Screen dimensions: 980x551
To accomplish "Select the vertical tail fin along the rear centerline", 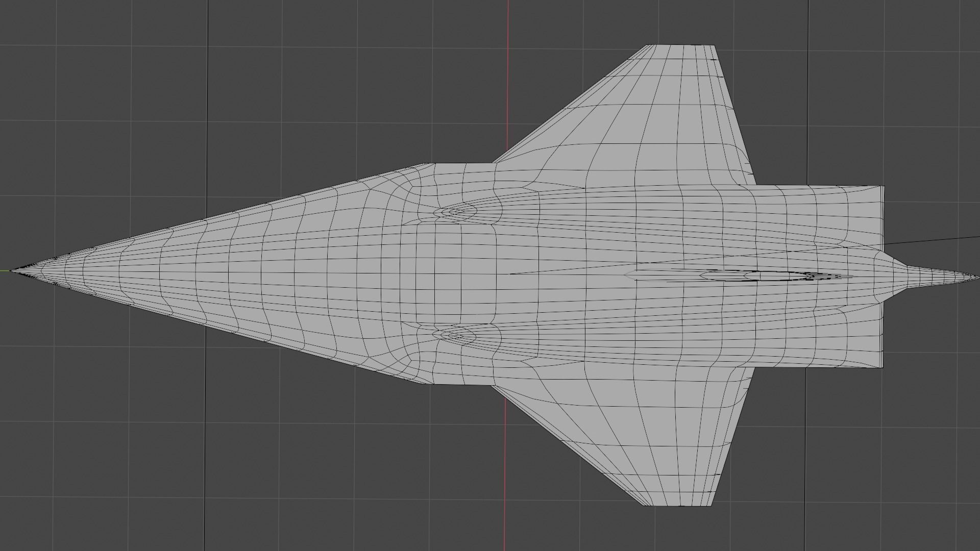I will (x=740, y=276).
